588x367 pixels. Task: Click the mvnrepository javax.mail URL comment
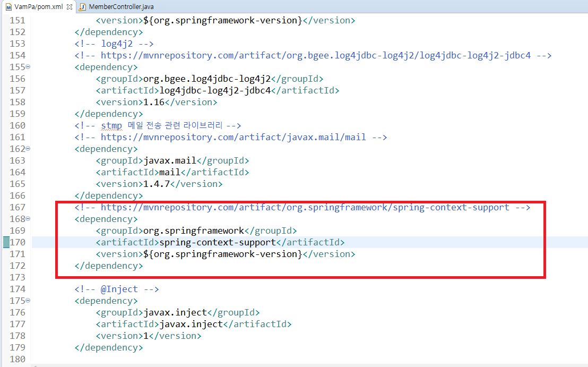pos(231,138)
